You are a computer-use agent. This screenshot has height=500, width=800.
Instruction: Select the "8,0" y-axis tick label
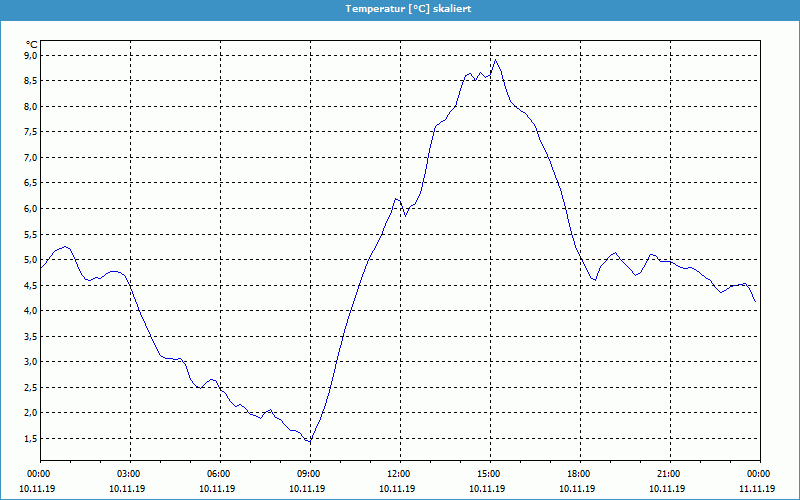[31, 106]
